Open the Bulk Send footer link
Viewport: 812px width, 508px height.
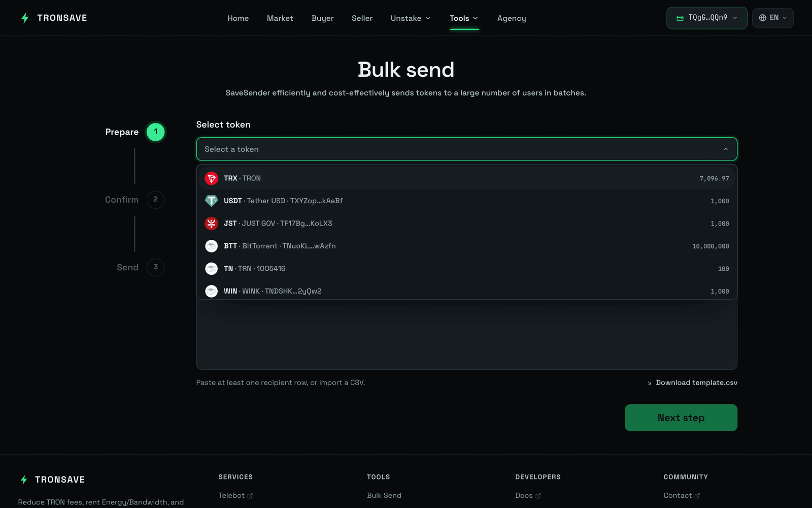pos(384,495)
